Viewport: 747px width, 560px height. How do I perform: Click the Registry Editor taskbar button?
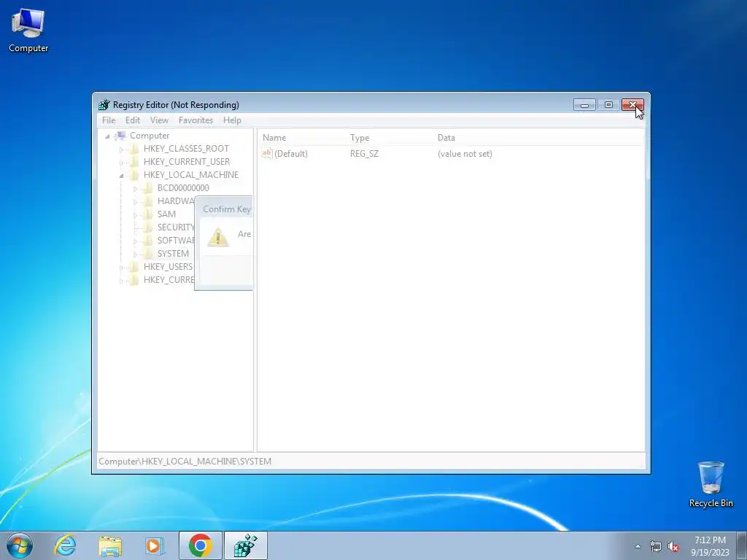pyautogui.click(x=245, y=545)
